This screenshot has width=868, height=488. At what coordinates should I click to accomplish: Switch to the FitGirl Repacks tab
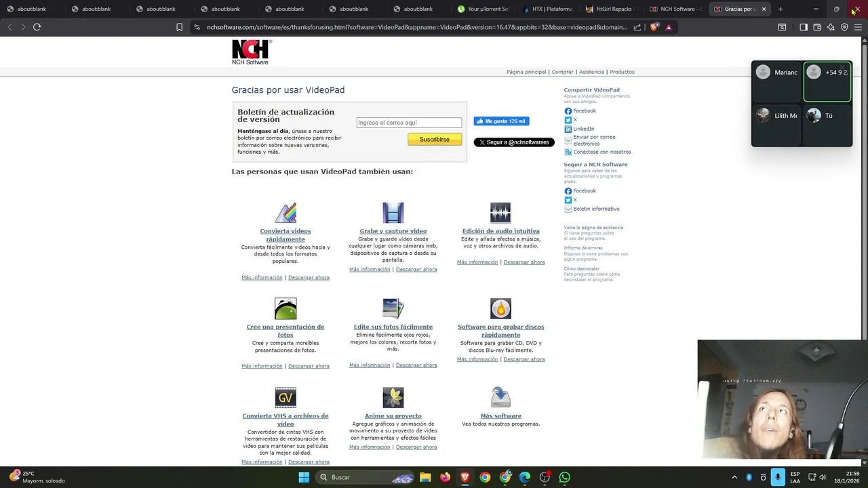point(612,9)
